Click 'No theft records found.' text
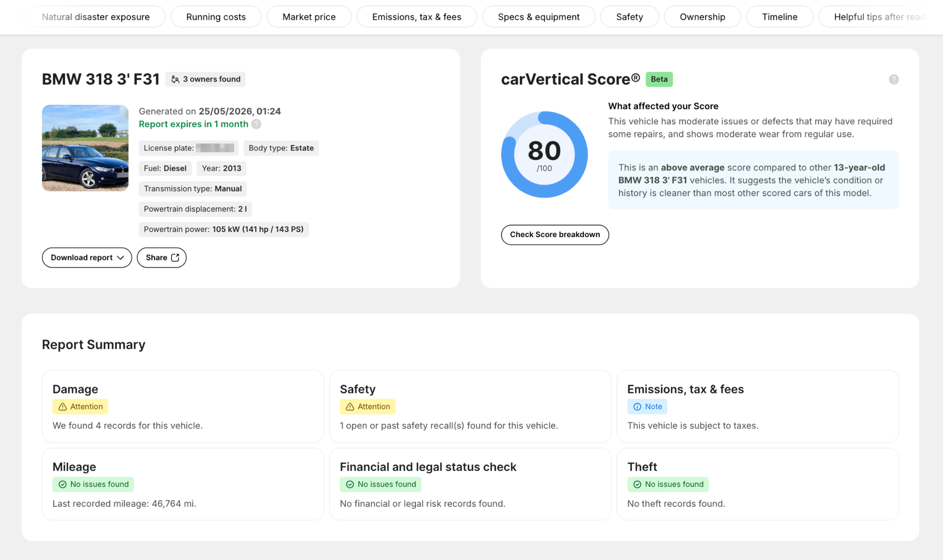Viewport: 943px width, 560px height. (676, 504)
